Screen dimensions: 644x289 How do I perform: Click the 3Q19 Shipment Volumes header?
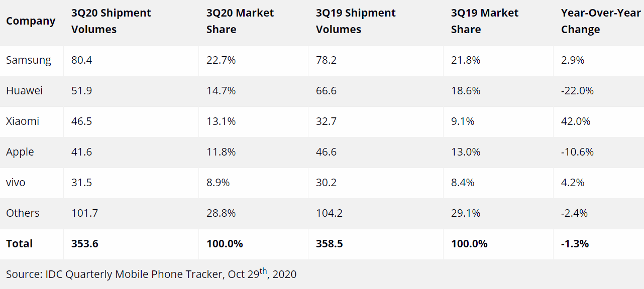point(356,21)
